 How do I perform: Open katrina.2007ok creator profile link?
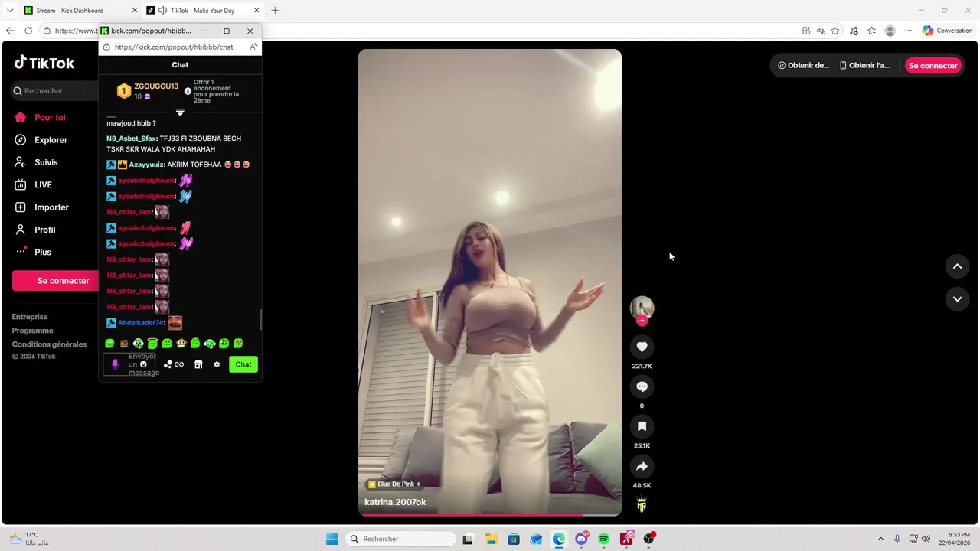(x=395, y=502)
